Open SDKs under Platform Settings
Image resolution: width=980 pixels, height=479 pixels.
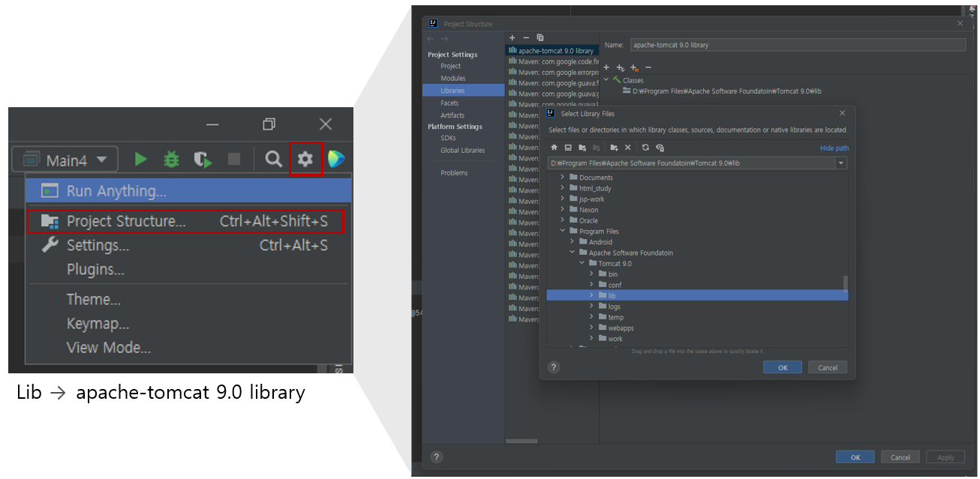click(x=448, y=138)
